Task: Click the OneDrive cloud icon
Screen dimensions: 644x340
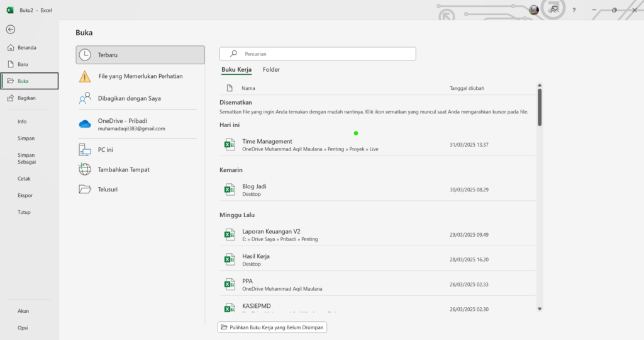Action: 85,124
